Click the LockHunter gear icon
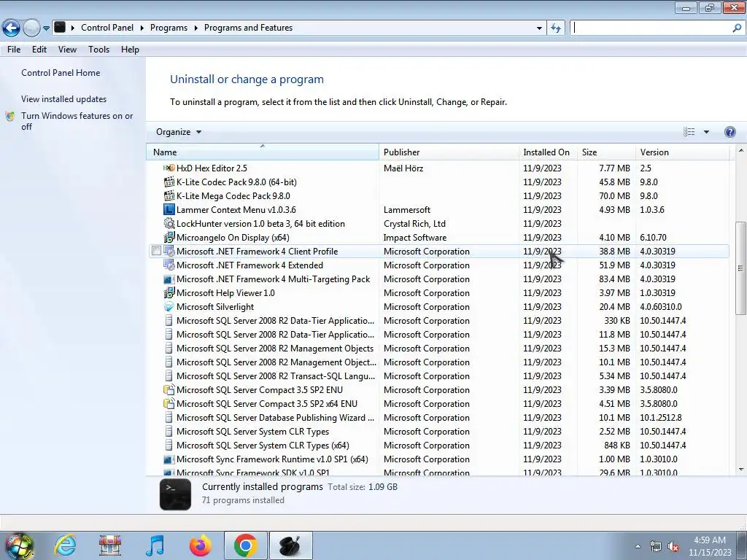Image resolution: width=747 pixels, height=560 pixels. pyautogui.click(x=169, y=223)
